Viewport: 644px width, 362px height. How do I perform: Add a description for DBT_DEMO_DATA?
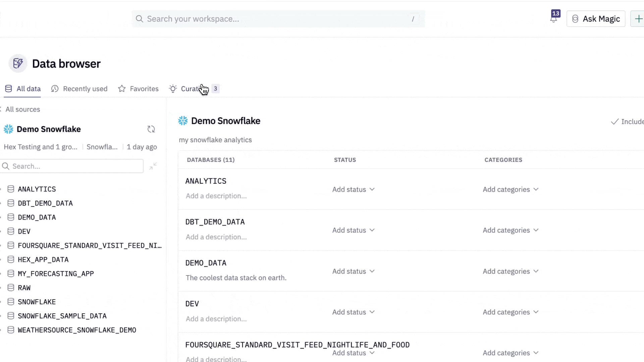click(x=216, y=237)
